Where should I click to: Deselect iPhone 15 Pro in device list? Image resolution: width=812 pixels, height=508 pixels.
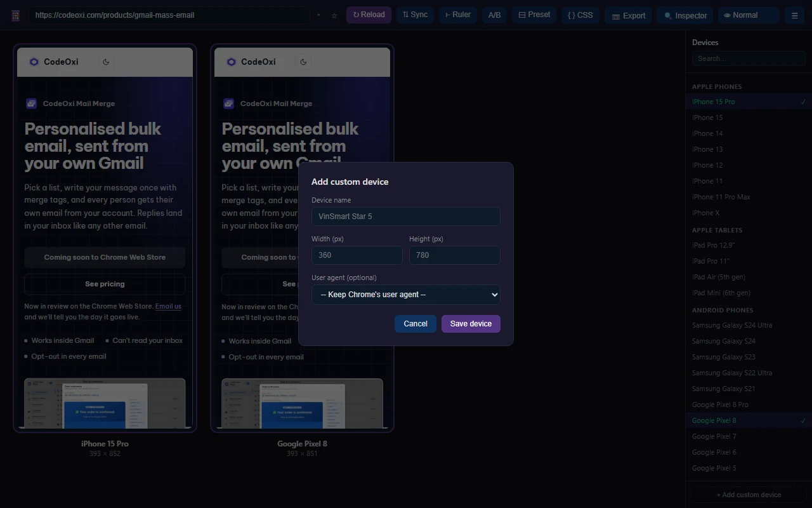click(749, 102)
